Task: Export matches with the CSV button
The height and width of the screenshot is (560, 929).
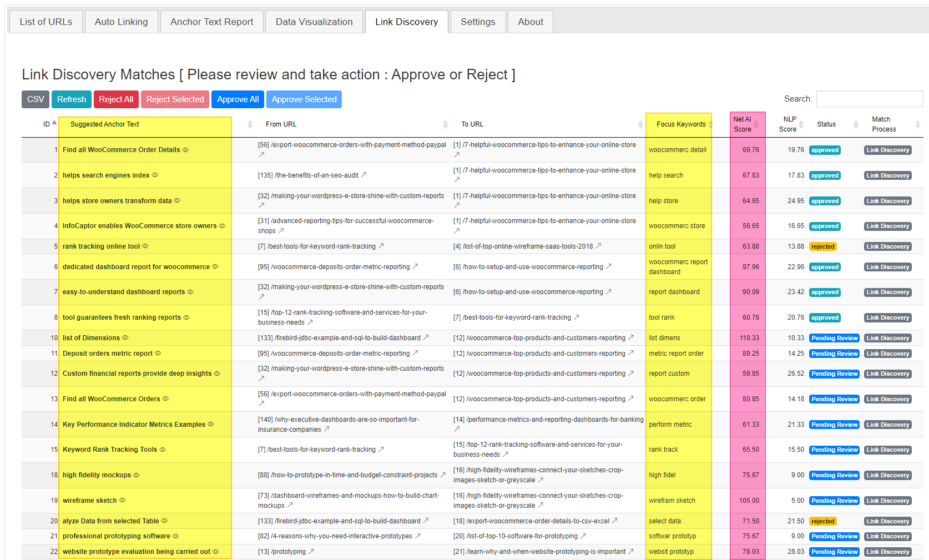Action: 36,99
